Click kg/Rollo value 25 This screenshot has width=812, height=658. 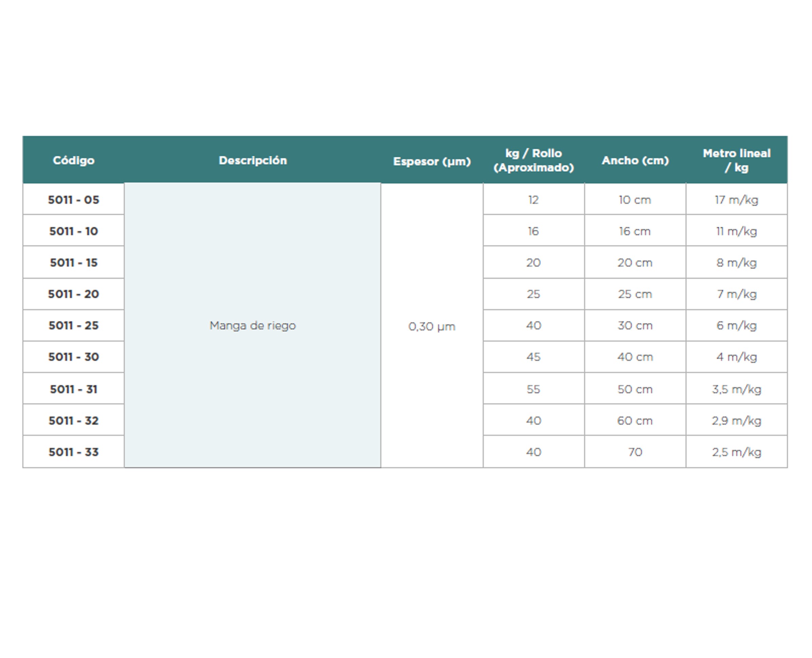coord(534,294)
